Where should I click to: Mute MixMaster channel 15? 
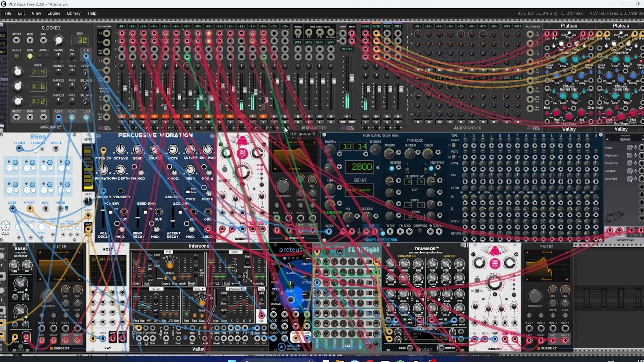pyautogui.click(x=274, y=116)
